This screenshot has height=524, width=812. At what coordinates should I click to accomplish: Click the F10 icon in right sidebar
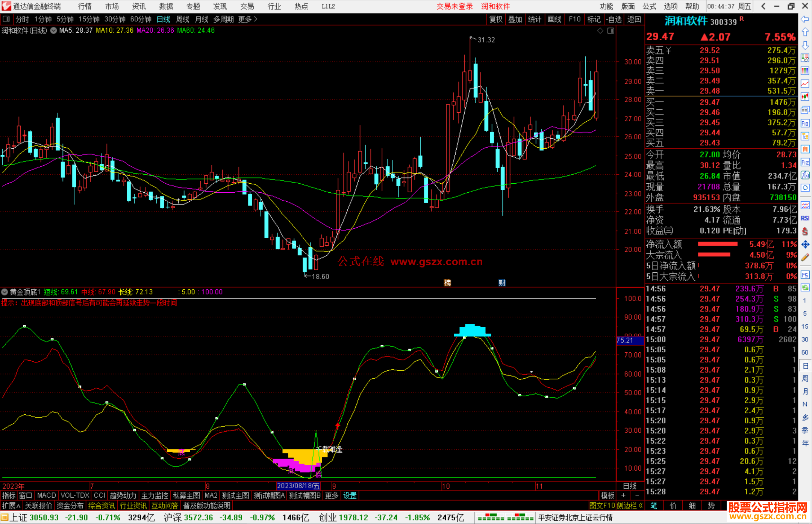[805, 124]
